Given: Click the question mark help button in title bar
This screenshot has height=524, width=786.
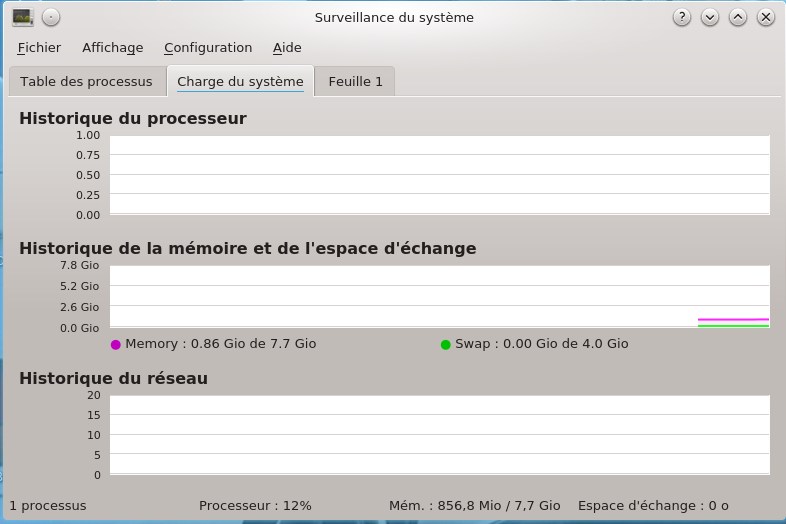Looking at the screenshot, I should [x=682, y=17].
